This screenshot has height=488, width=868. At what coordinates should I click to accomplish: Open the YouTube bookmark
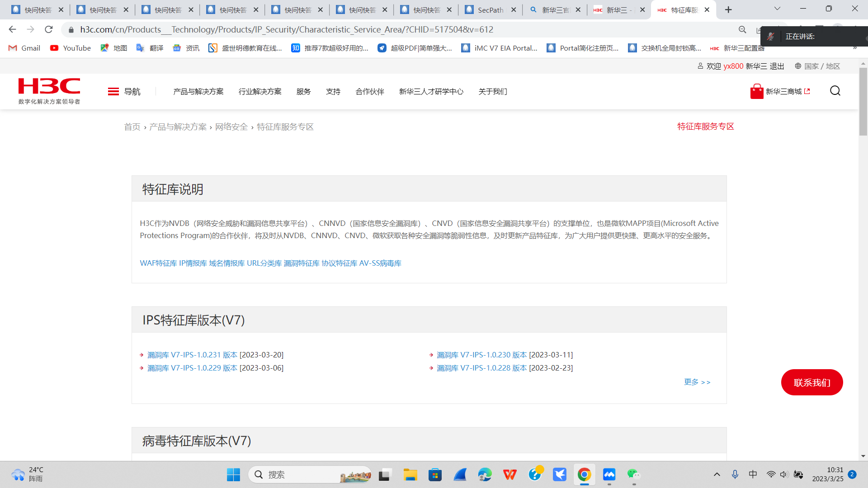click(x=71, y=48)
